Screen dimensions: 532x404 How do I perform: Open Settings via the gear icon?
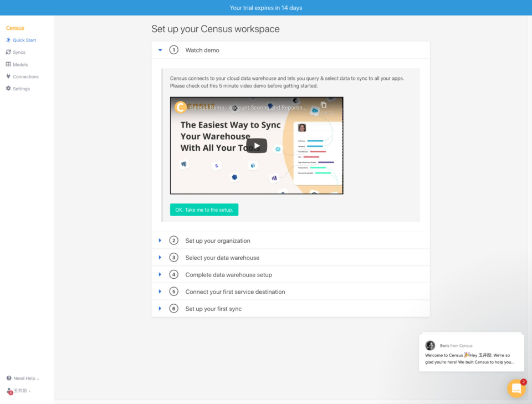7,89
